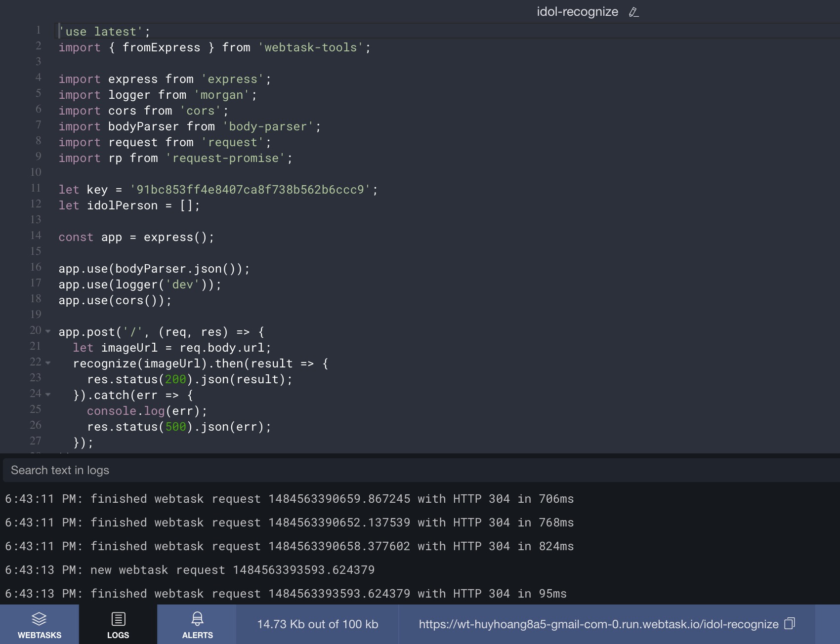Collapse the app.post block at line 20
Image resolution: width=840 pixels, height=644 pixels.
pyautogui.click(x=47, y=331)
